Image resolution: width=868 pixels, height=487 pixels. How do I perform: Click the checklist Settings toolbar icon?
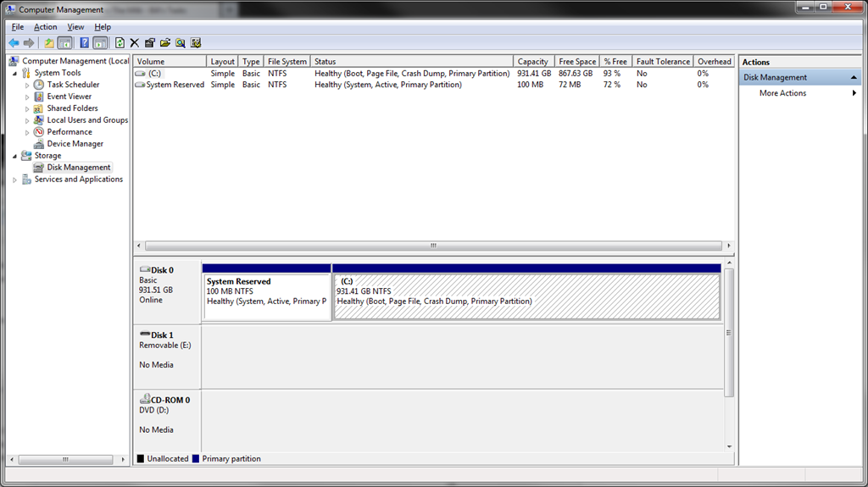pos(196,42)
